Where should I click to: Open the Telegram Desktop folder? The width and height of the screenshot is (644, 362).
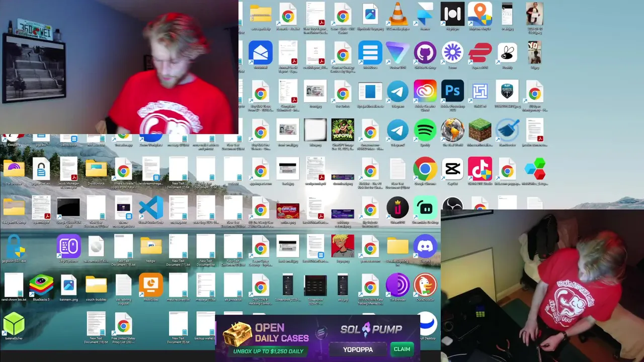(x=14, y=208)
